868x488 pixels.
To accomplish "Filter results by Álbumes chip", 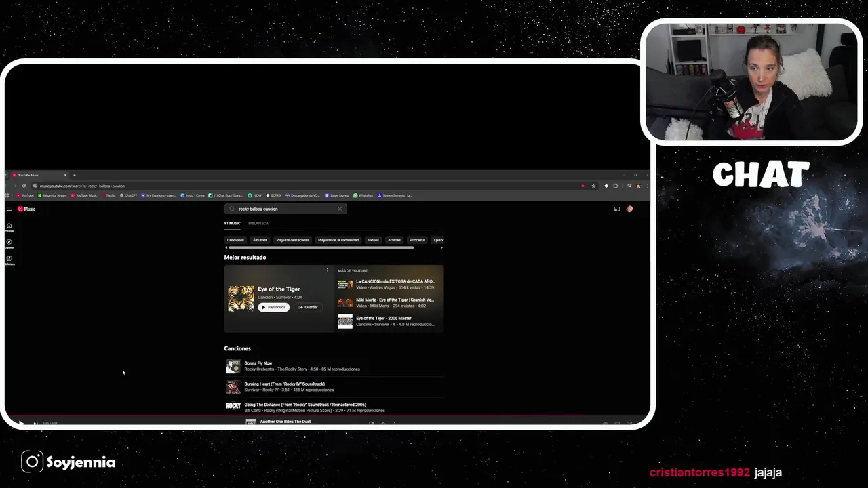I will click(x=260, y=240).
